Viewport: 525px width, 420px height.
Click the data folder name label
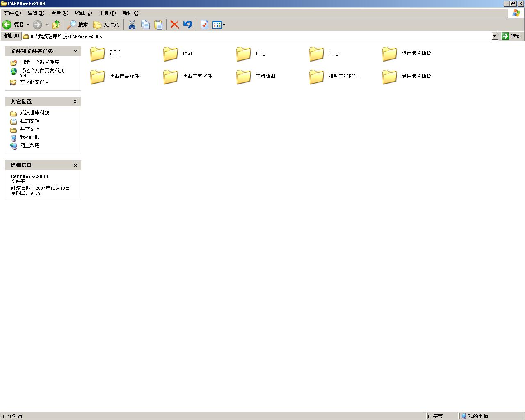(x=115, y=54)
